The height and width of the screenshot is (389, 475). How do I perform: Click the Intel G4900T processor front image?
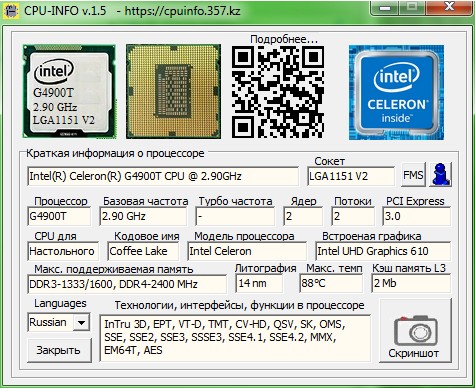pos(69,91)
